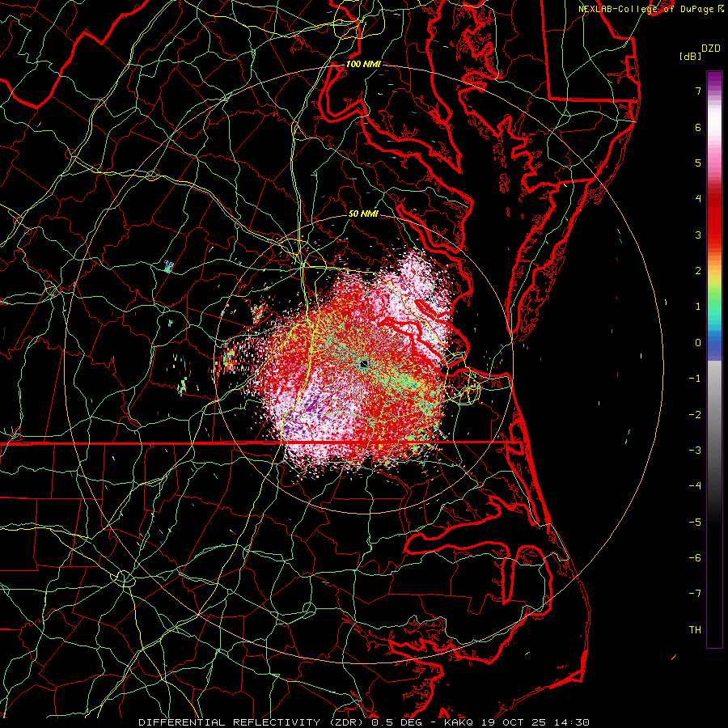Image resolution: width=728 pixels, height=728 pixels.
Task: Click the 50 NMI range ring label
Action: (x=363, y=214)
